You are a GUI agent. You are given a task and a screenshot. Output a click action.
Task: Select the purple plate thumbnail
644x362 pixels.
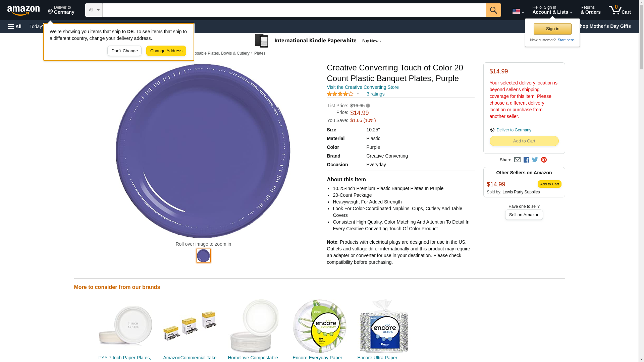(x=203, y=256)
